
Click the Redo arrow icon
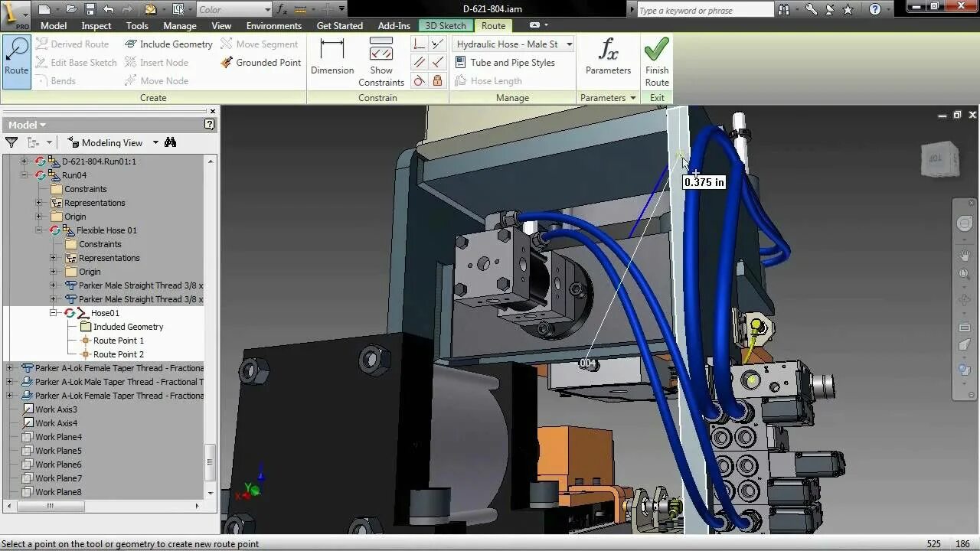(126, 10)
